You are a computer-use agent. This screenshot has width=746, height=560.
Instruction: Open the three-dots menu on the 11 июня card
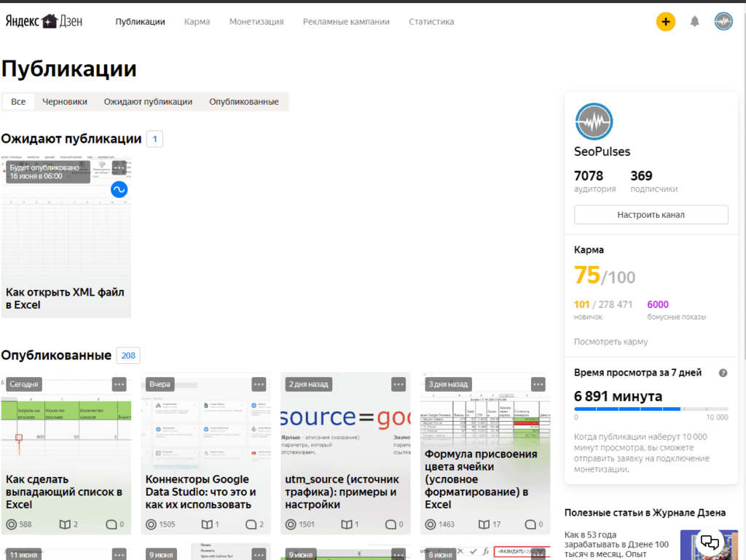click(x=119, y=554)
